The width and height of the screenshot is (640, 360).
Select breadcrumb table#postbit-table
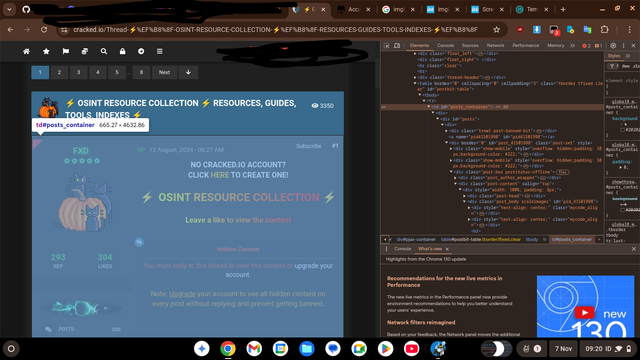[481, 240]
